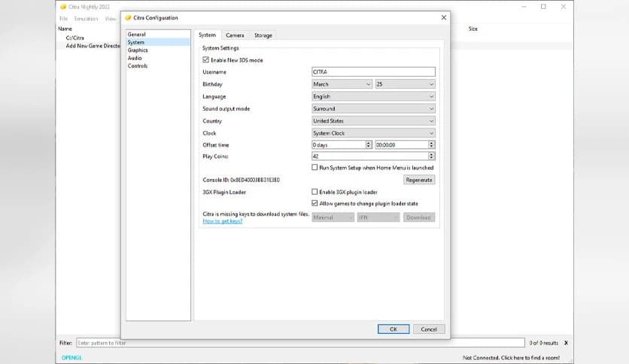629x364 pixels.
Task: Enable the 3GX plugin loader checkbox
Action: 314,192
